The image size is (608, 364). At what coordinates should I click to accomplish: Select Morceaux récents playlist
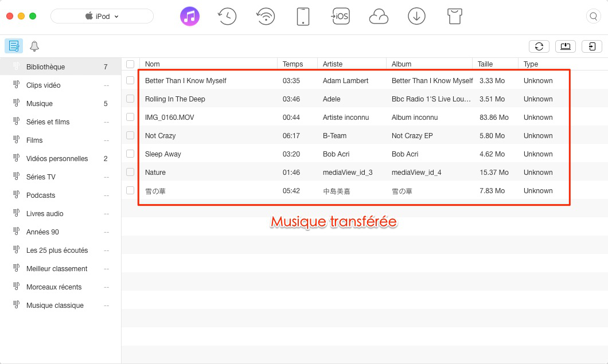pyautogui.click(x=60, y=287)
